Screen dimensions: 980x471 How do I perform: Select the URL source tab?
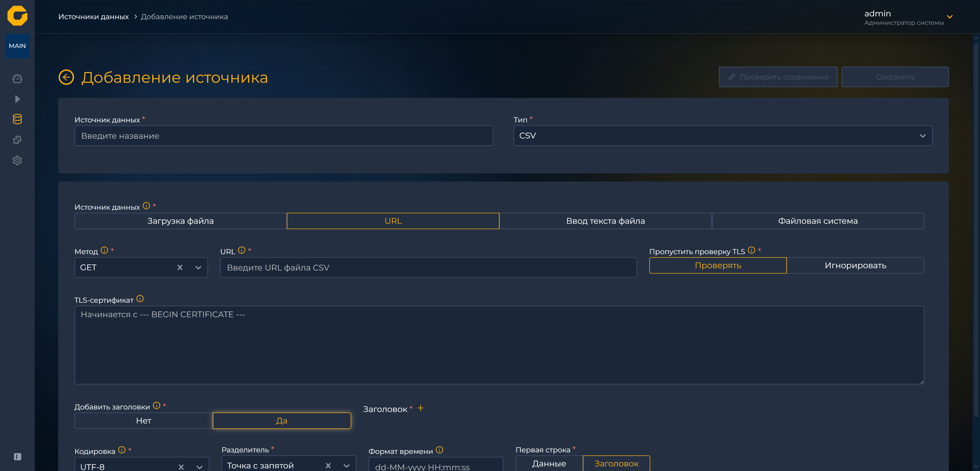coord(393,221)
